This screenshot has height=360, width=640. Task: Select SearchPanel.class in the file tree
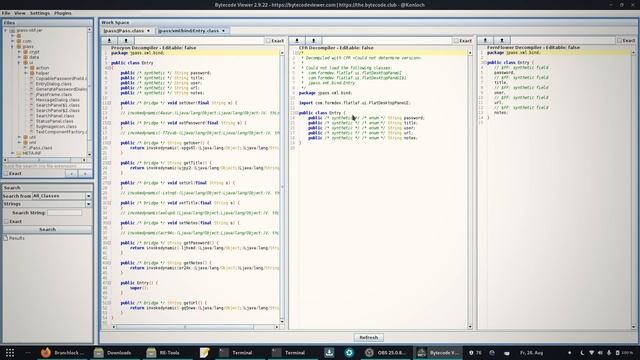click(55, 116)
